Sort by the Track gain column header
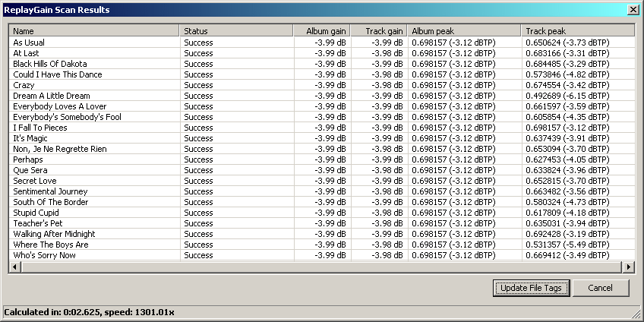Viewport: 644px width, 322px height. point(379,31)
